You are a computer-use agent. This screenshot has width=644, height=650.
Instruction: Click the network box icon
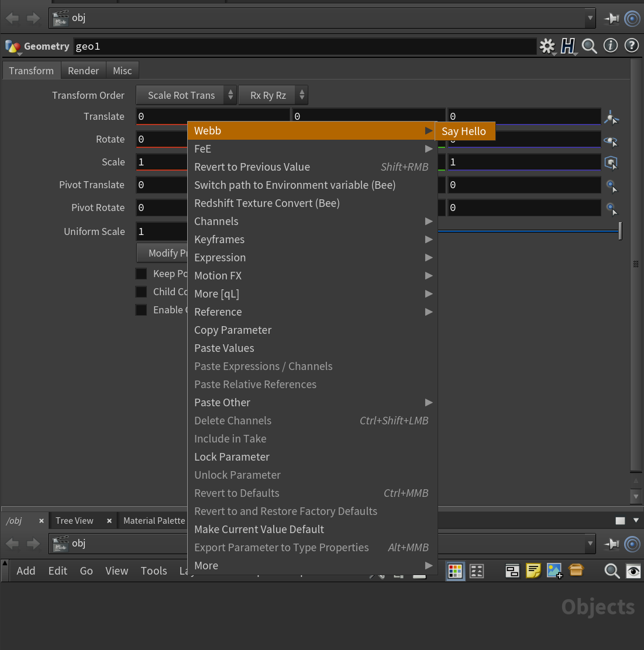(x=512, y=571)
